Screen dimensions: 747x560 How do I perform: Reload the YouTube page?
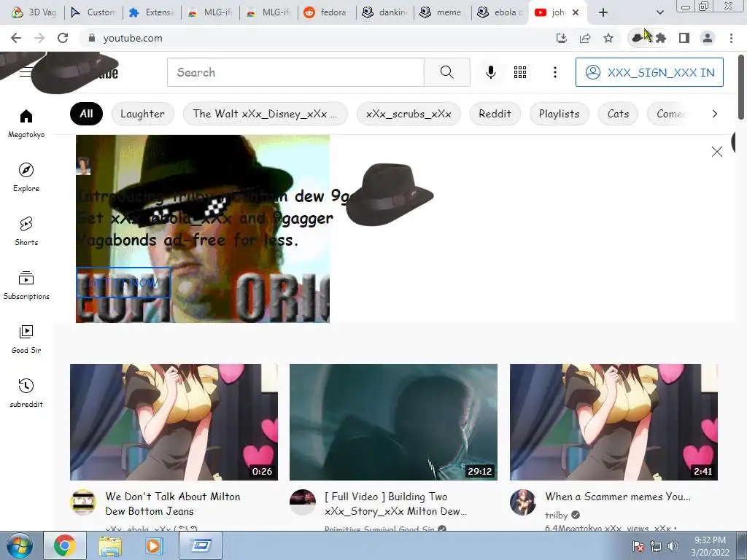(63, 38)
